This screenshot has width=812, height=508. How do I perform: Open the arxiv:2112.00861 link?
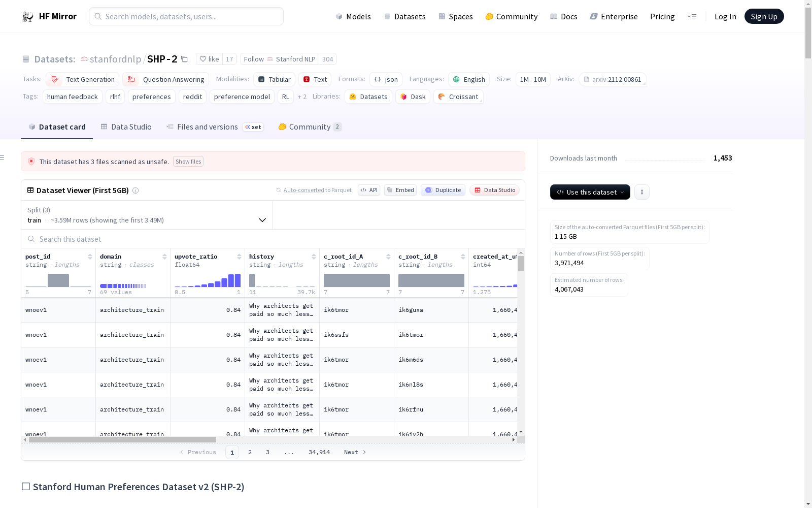coord(613,79)
